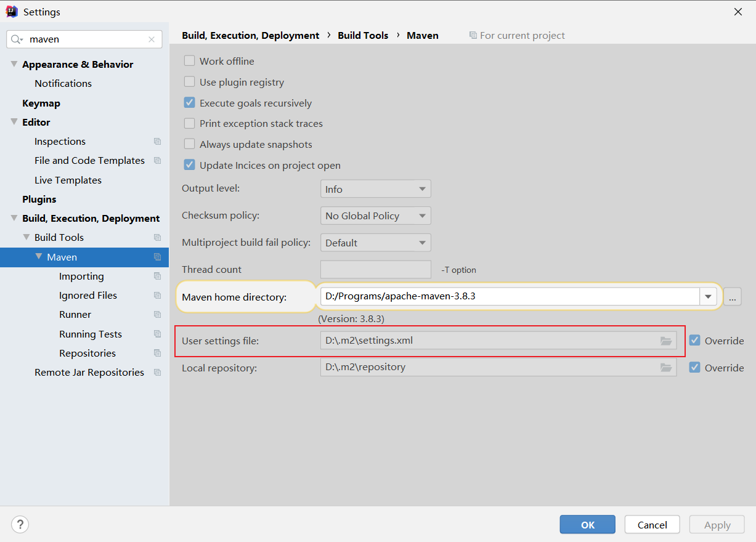Open Remote Jar Repositories settings
756x542 pixels.
89,373
